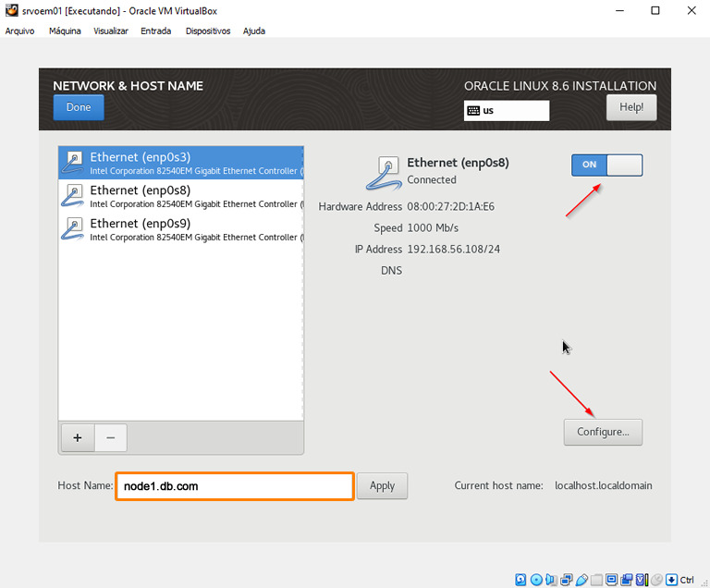Click the Ctrl host key label
710x588 pixels.
click(x=687, y=580)
